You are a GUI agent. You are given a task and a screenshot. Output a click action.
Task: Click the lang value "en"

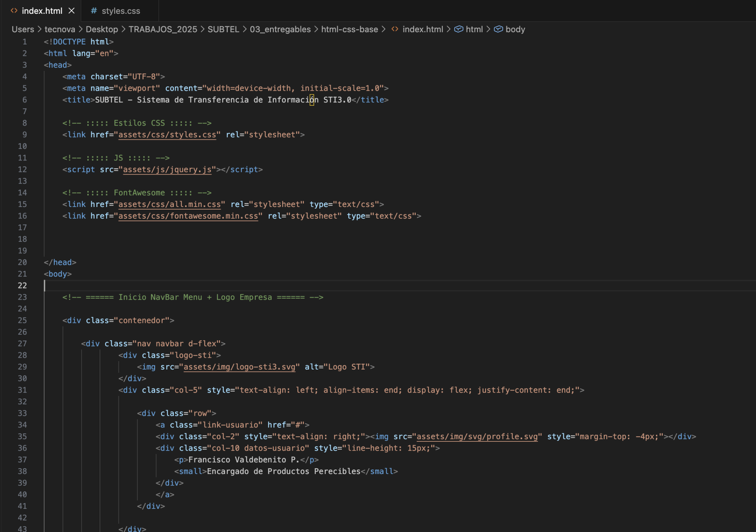point(104,53)
